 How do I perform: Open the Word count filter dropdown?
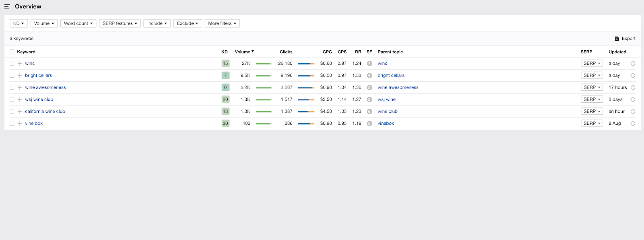coord(78,23)
